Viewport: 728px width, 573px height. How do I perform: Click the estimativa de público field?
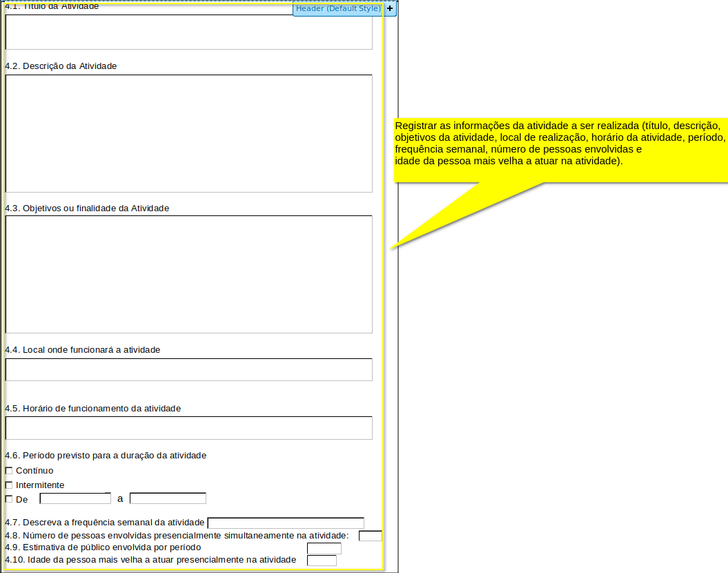[x=324, y=548]
